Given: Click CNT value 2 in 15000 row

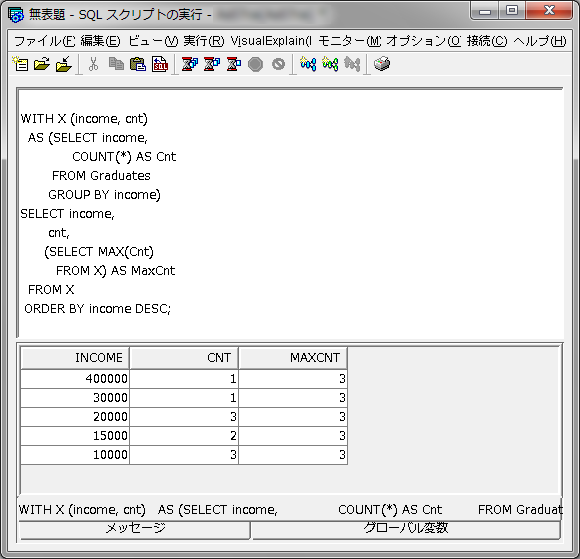Looking at the screenshot, I should (184, 436).
